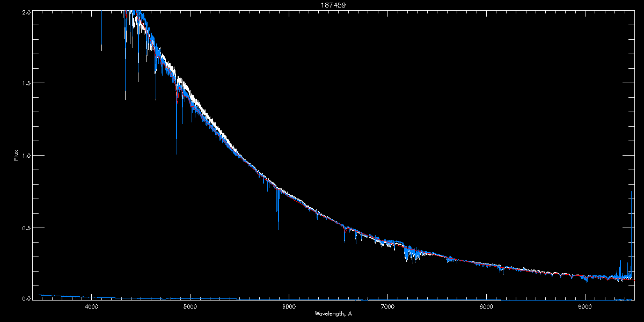Click the 0.5 flux tick label
The height and width of the screenshot is (322, 644).
tap(25, 228)
